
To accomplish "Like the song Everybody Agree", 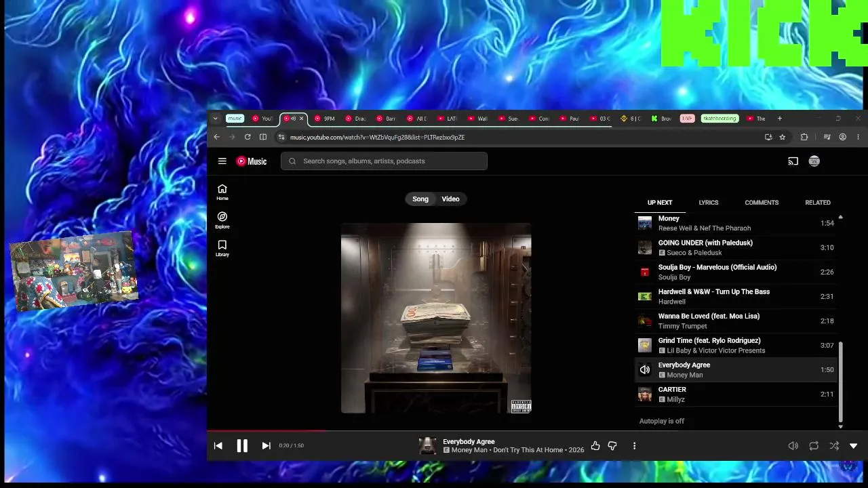I will [x=595, y=445].
